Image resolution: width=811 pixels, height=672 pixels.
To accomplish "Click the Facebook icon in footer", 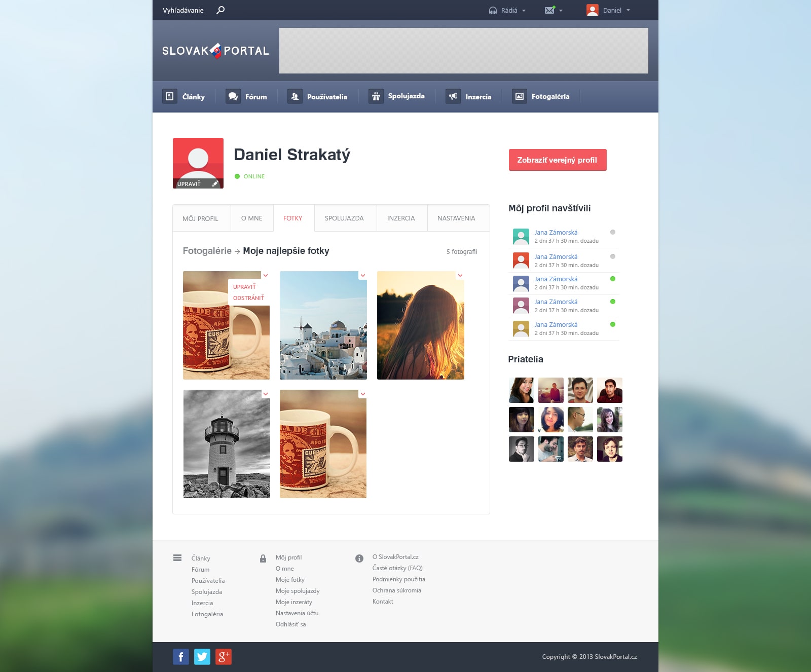I will click(181, 657).
